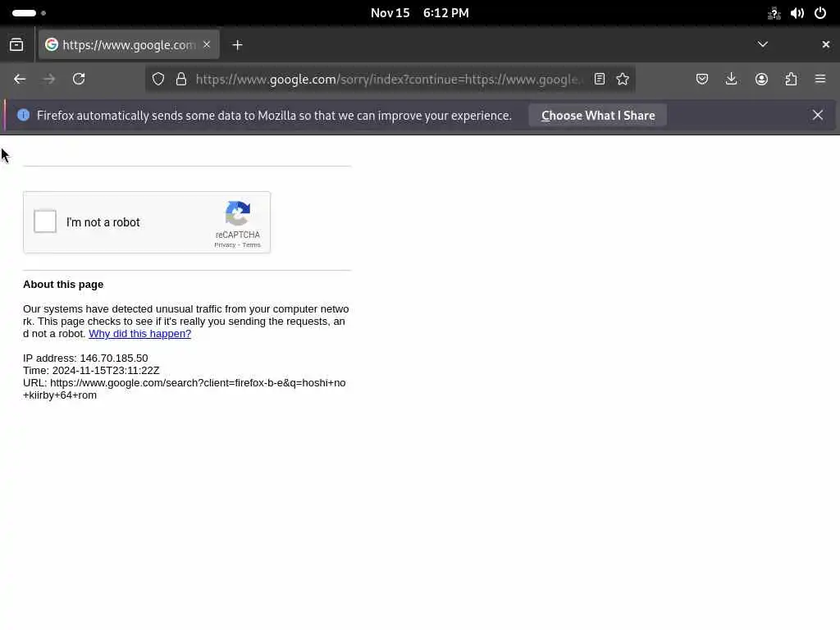Open network status icon in system tray
The width and height of the screenshot is (840, 630).
[x=774, y=13]
